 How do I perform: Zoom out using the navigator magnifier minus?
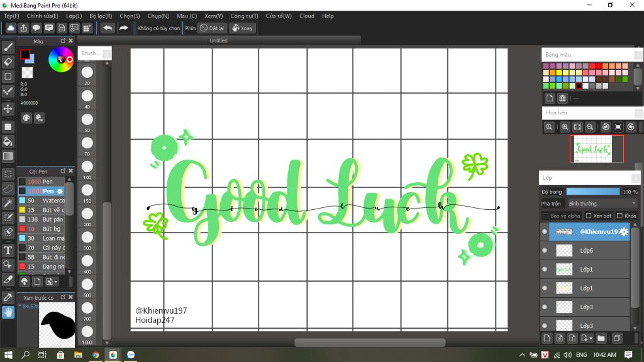(590, 127)
